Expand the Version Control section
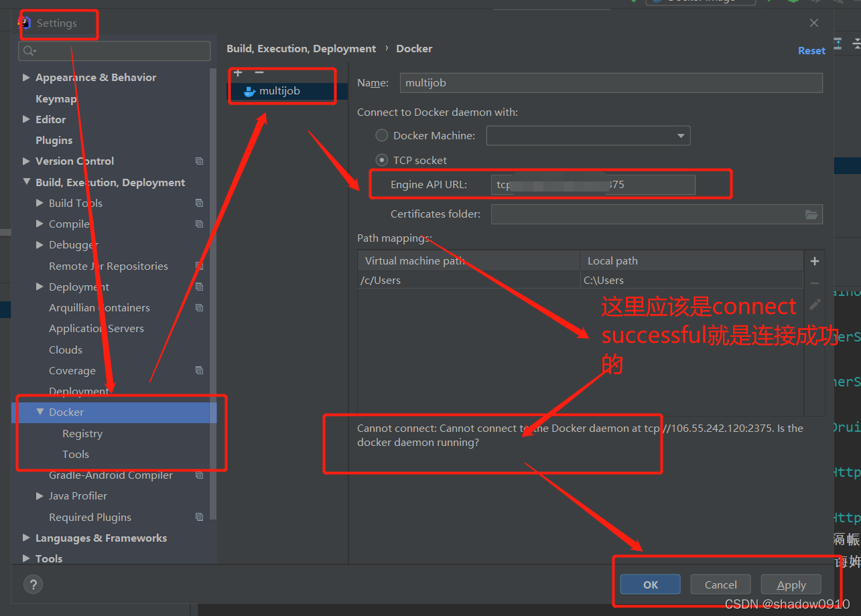The image size is (861, 616). [x=26, y=161]
